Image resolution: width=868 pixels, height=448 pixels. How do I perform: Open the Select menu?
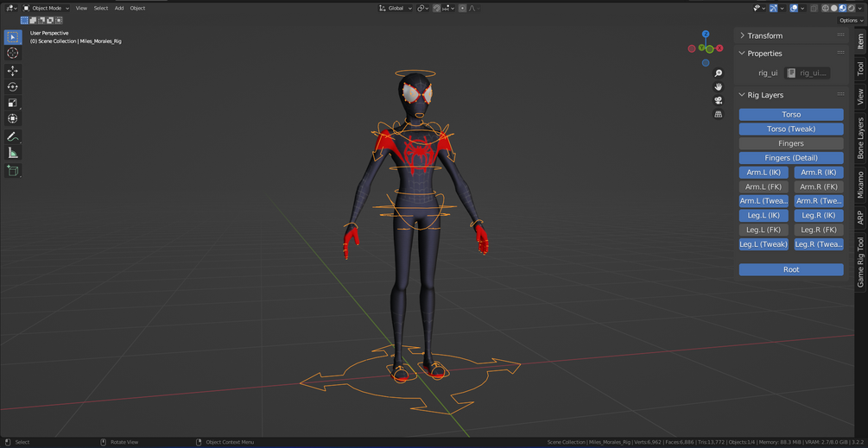tap(101, 9)
